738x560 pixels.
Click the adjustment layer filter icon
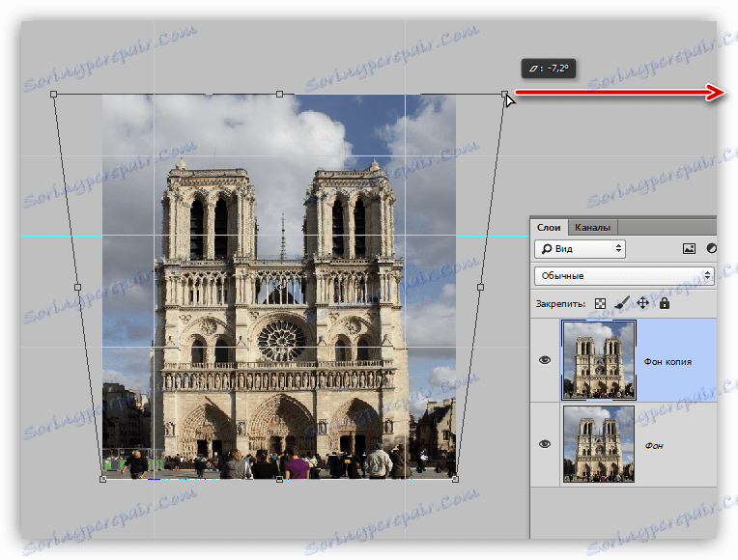tap(712, 248)
